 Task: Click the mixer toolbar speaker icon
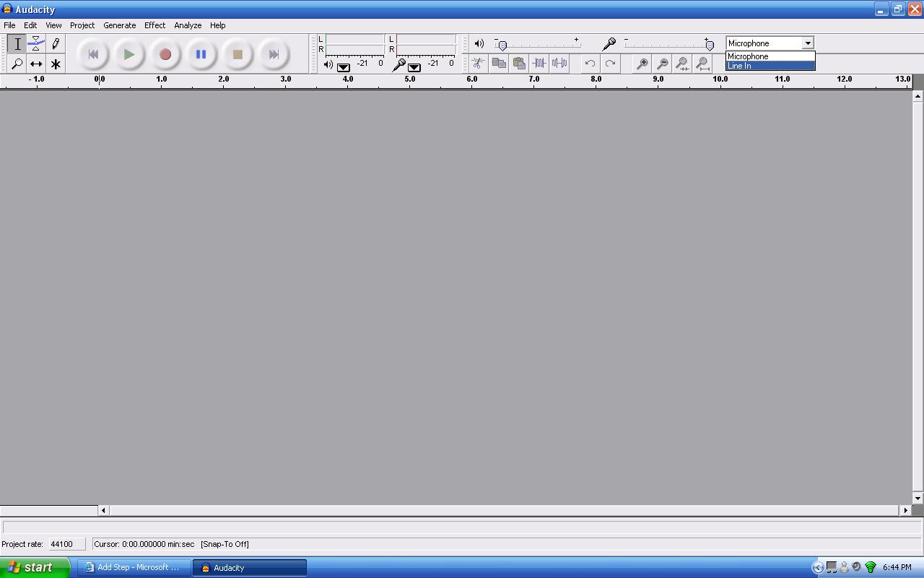pyautogui.click(x=479, y=44)
